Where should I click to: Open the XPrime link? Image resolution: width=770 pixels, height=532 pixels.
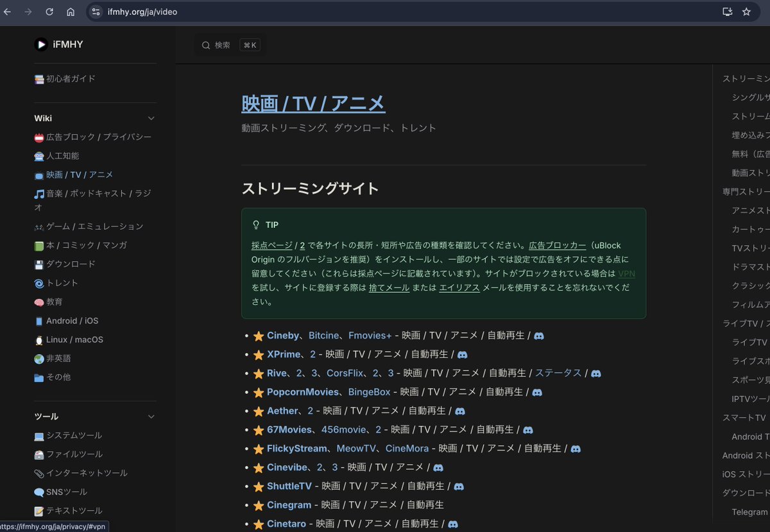(x=284, y=354)
